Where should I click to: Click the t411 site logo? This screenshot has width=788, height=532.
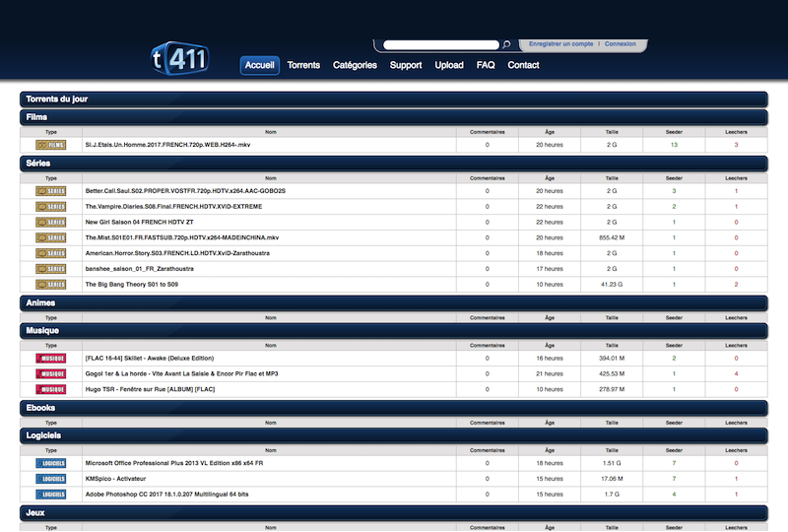tap(179, 59)
